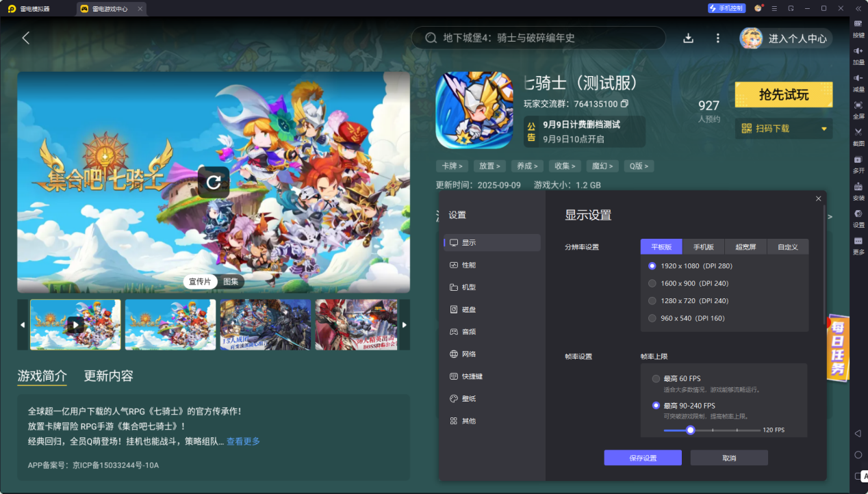The width and height of the screenshot is (868, 494).
Task: Select the second gameplay screenshot thumbnail
Action: tap(170, 324)
